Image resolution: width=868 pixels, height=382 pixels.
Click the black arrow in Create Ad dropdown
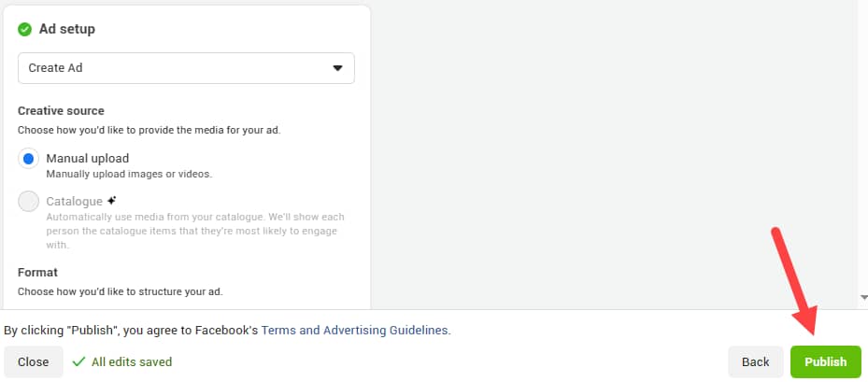(337, 68)
